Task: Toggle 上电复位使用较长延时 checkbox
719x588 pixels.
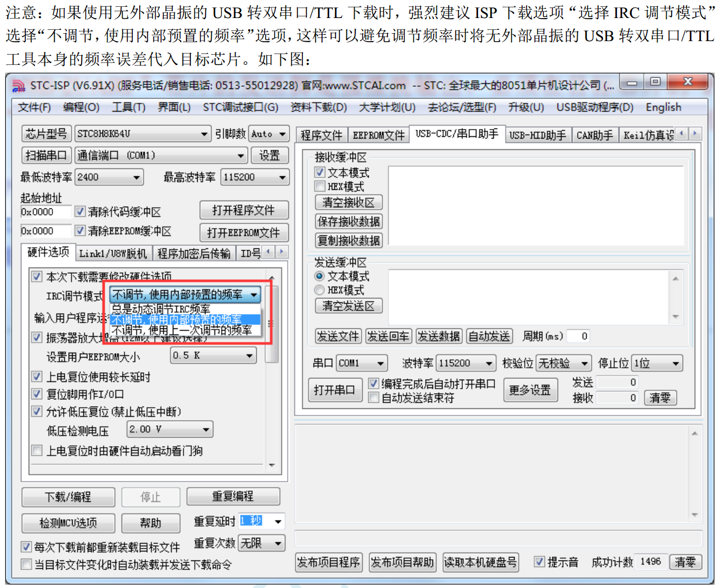Action: point(37,377)
